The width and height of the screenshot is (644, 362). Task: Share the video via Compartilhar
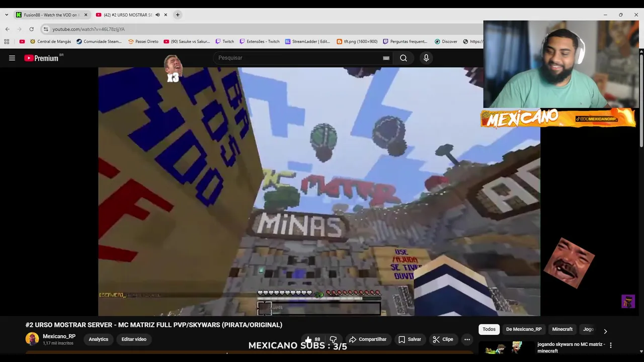point(368,339)
